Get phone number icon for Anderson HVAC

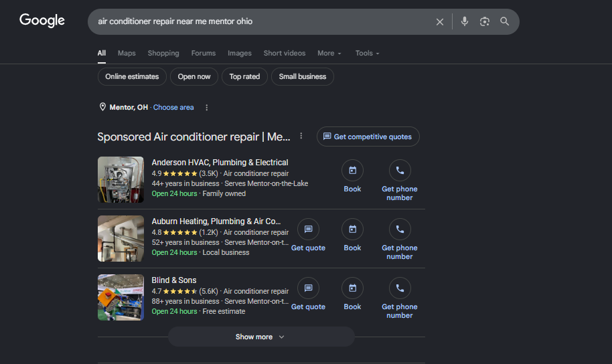coord(400,170)
